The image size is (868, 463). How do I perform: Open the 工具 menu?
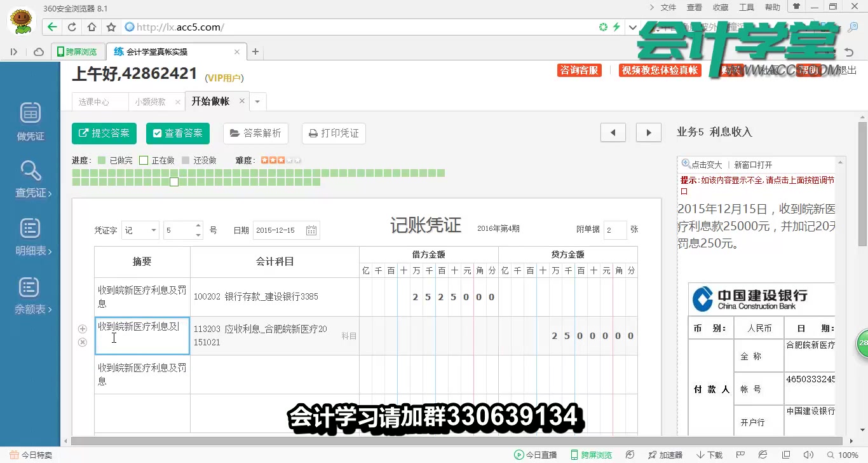point(746,8)
